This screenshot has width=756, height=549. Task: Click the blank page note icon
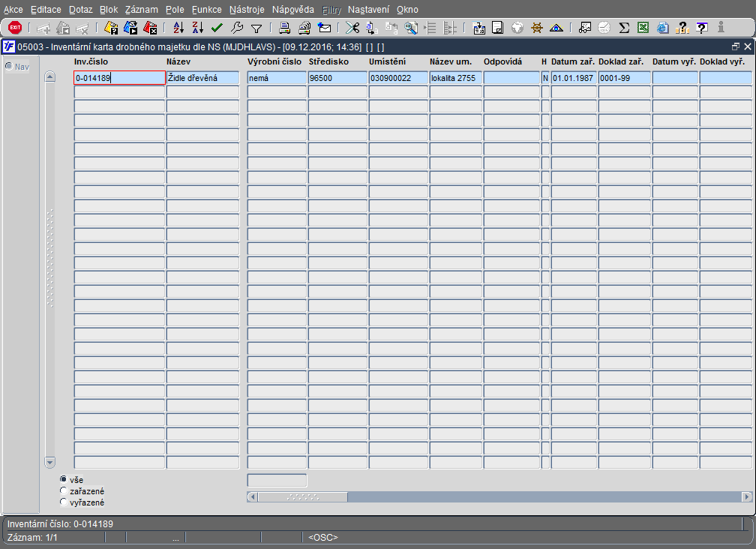tap(497, 28)
